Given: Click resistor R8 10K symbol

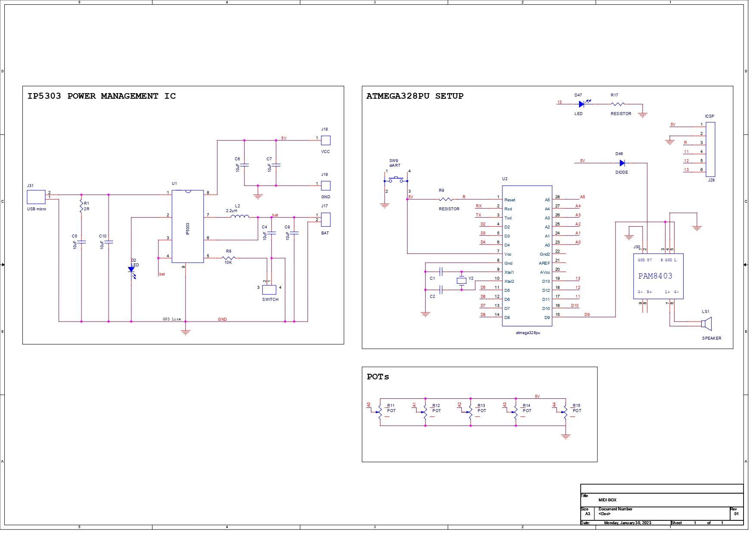Looking at the screenshot, I should tap(228, 258).
